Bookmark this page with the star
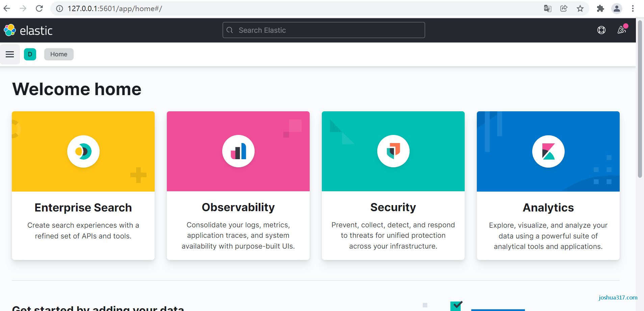This screenshot has height=311, width=644. 580,8
